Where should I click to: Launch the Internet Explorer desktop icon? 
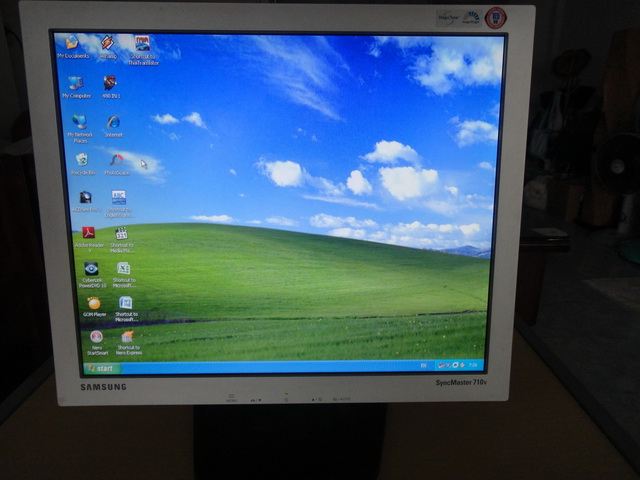pyautogui.click(x=113, y=122)
